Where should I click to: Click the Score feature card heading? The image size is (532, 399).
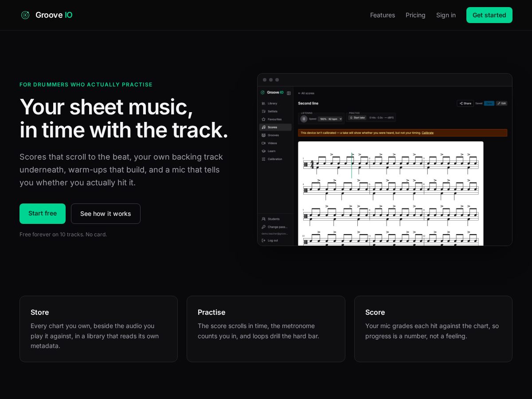tap(375, 312)
